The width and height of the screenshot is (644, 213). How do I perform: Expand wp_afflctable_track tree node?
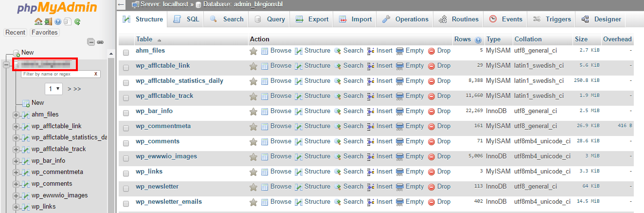[16, 149]
